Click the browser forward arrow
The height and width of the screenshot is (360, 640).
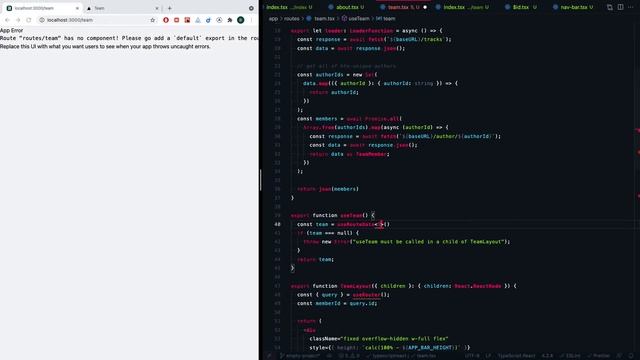coord(18,20)
